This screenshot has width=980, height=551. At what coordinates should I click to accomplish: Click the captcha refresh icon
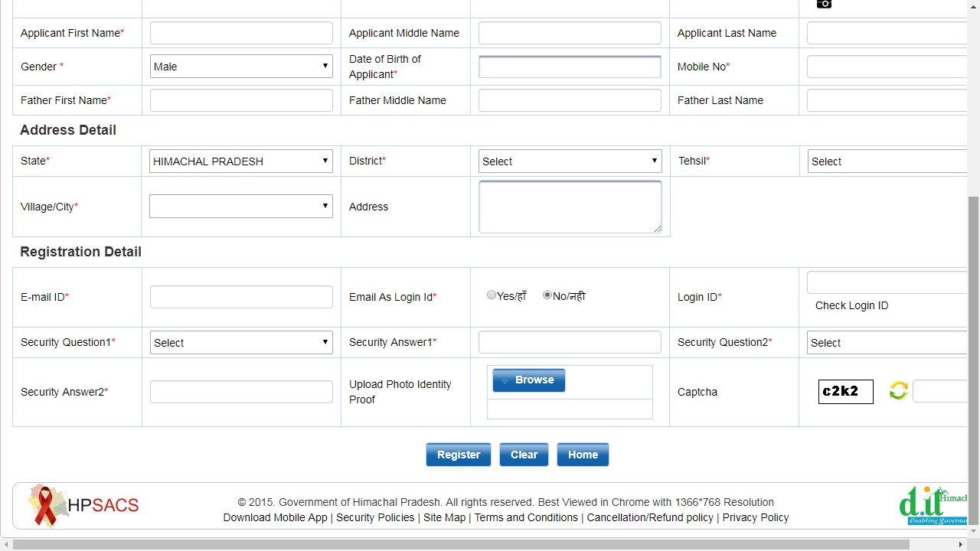[898, 391]
